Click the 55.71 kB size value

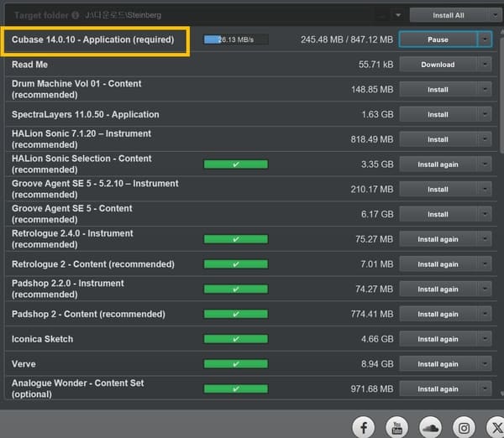point(376,65)
